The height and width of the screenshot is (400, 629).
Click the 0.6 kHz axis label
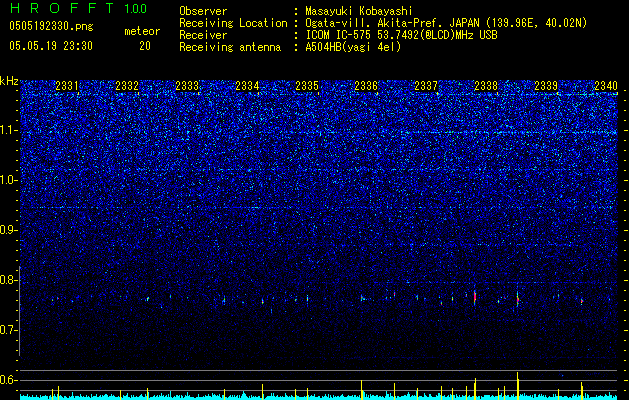tap(9, 380)
